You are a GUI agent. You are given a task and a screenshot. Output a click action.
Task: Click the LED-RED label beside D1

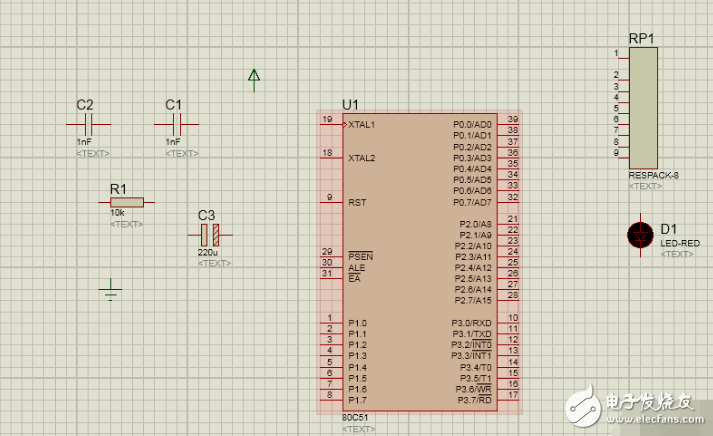(x=681, y=243)
